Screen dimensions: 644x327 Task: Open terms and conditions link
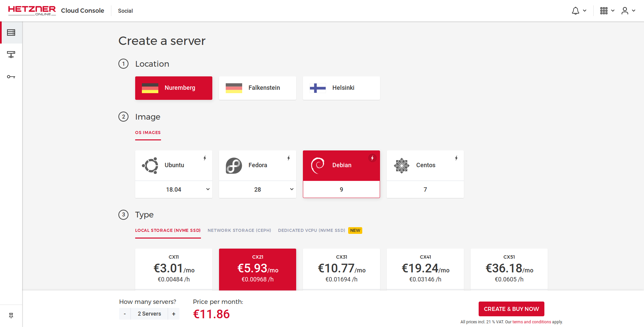532,322
